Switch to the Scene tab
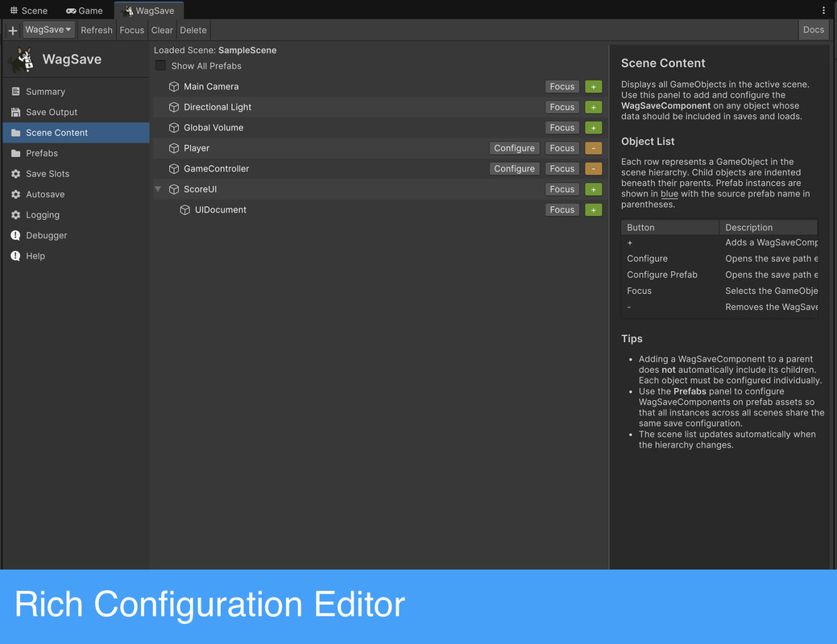Image resolution: width=837 pixels, height=644 pixels. (x=29, y=10)
